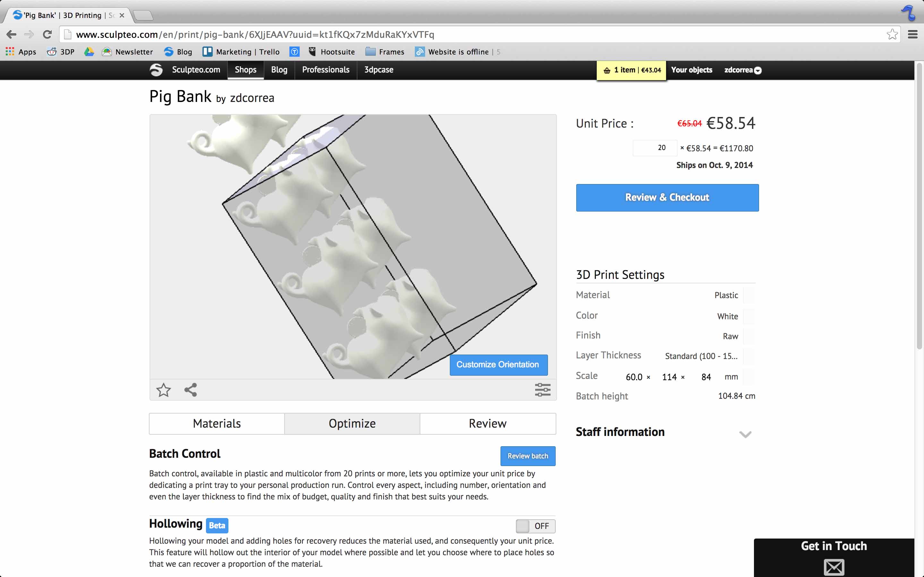Toggle Hollowing feature off/on switch
The height and width of the screenshot is (577, 924).
[534, 526]
